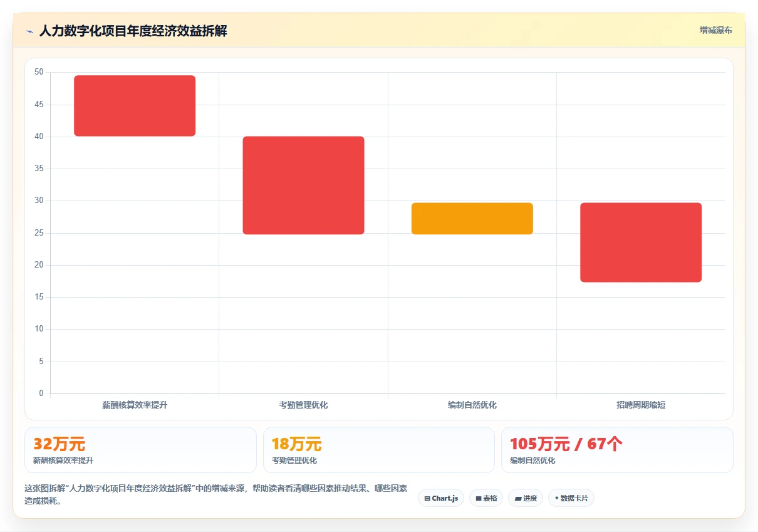Click the orange bar for 编制自然优化
The image size is (758, 532).
point(472,219)
